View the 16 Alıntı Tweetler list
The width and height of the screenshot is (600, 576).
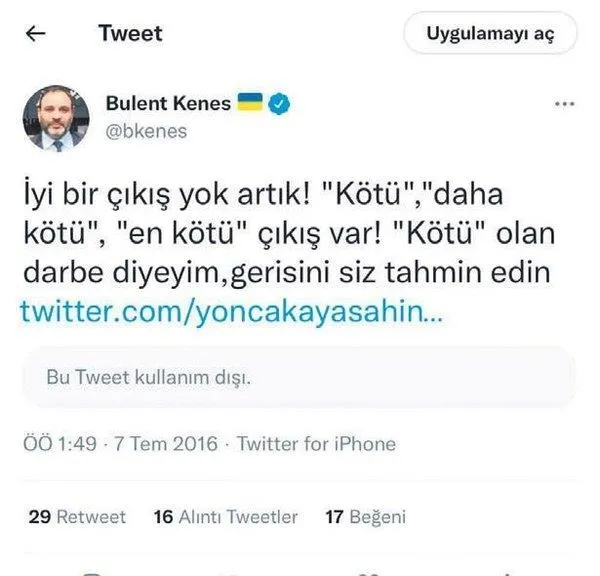(x=226, y=517)
